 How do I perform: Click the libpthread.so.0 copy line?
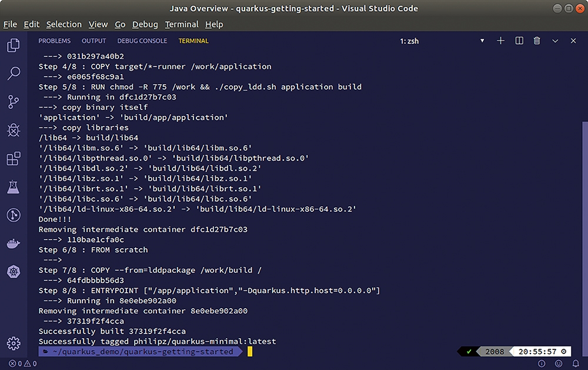(173, 158)
